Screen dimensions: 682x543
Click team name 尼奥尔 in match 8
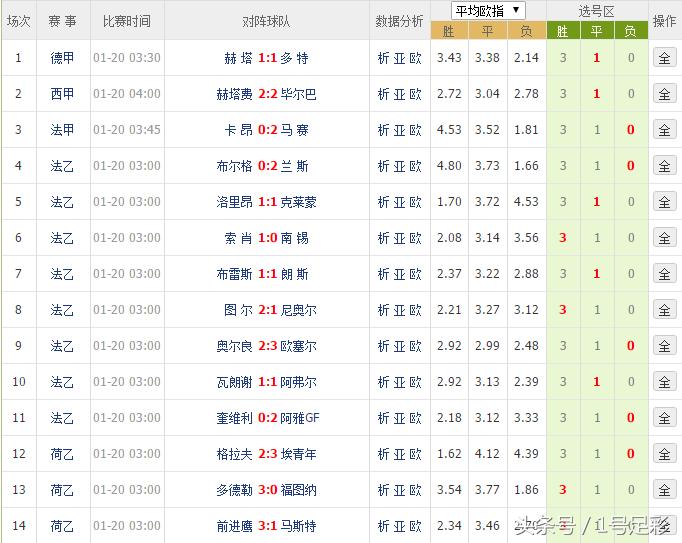[298, 310]
